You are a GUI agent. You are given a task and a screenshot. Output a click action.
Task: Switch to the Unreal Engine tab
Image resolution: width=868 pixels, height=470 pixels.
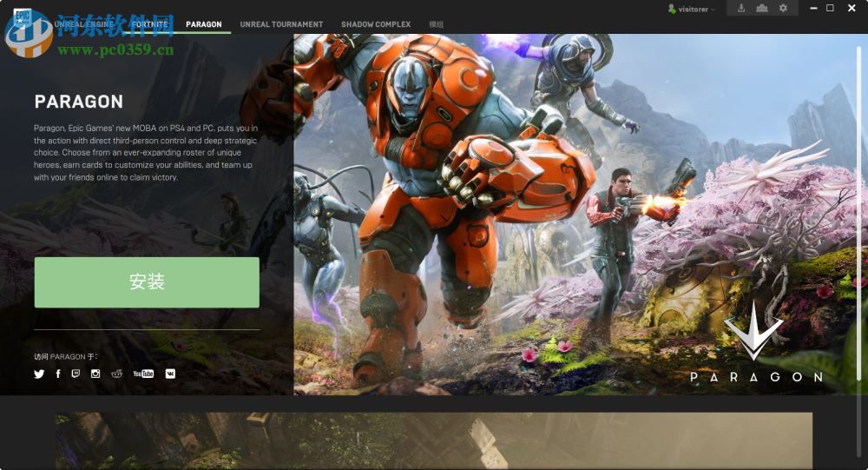[83, 24]
